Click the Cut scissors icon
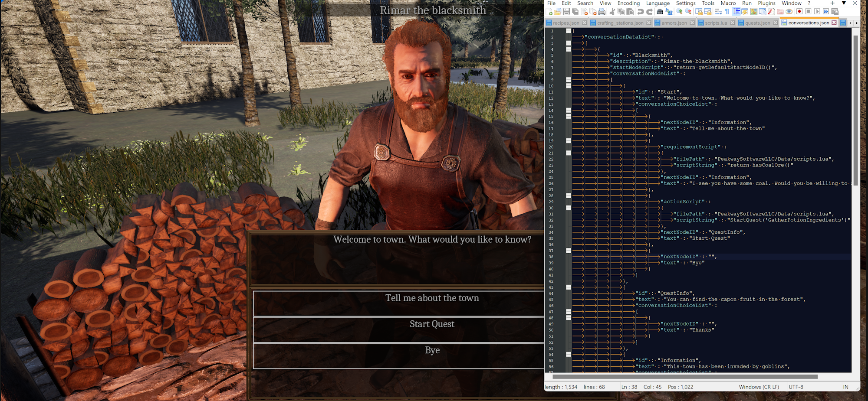868x401 pixels. (x=612, y=12)
